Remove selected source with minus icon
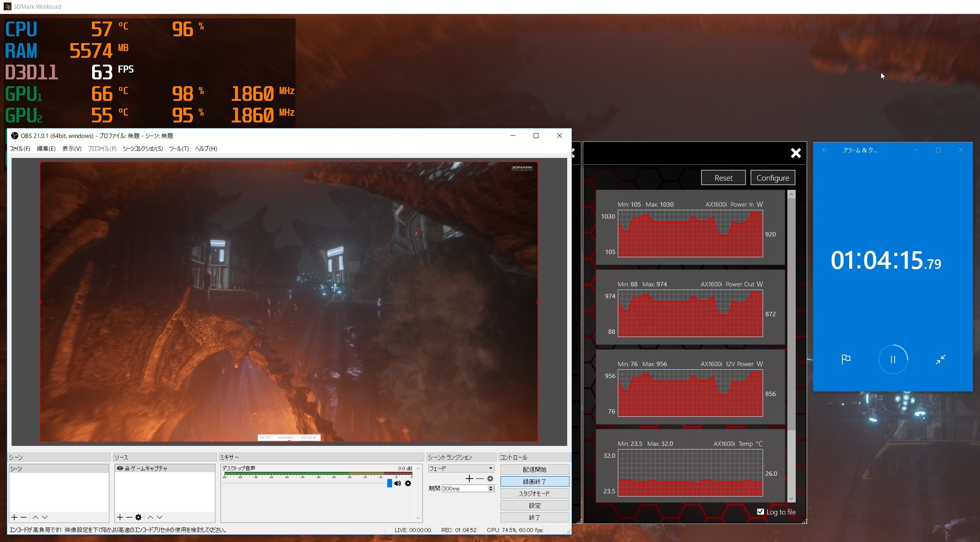 129,517
